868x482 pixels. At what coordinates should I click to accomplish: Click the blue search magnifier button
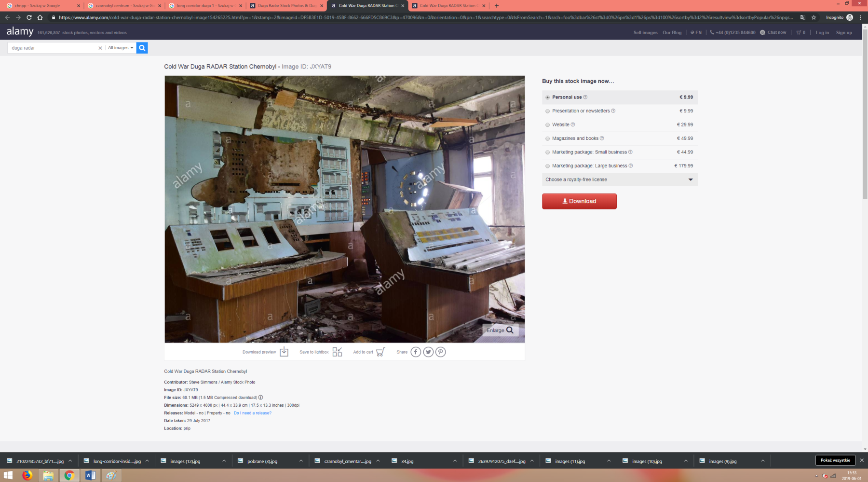pos(142,48)
